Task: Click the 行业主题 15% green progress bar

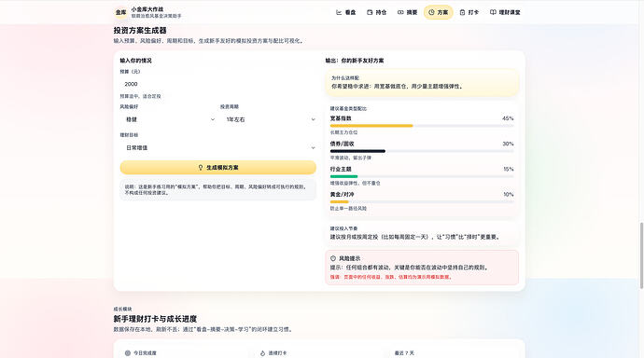Action: (422, 176)
